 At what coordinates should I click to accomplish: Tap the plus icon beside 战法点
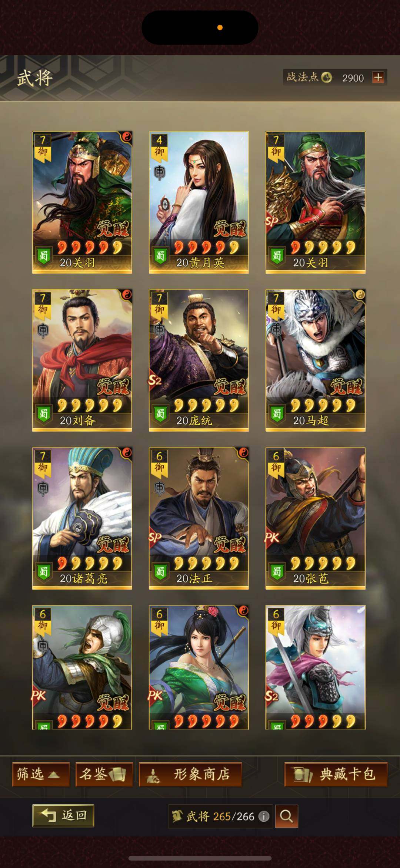pyautogui.click(x=378, y=77)
